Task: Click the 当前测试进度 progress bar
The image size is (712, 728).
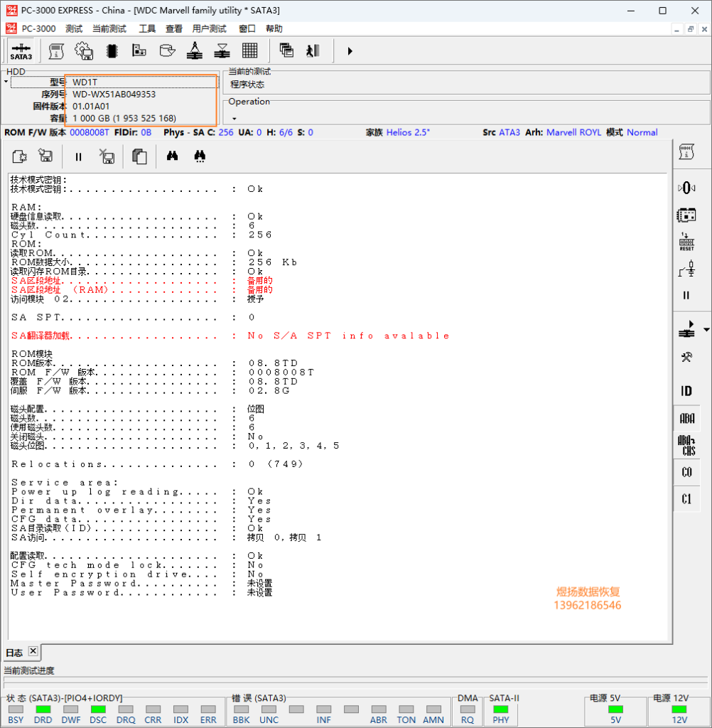Action: (355, 682)
